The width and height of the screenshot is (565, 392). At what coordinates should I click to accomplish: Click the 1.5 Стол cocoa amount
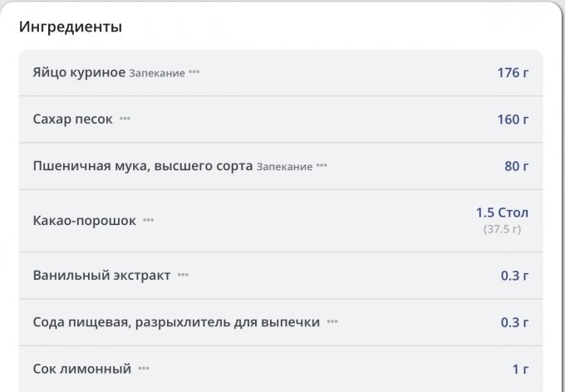coord(502,213)
